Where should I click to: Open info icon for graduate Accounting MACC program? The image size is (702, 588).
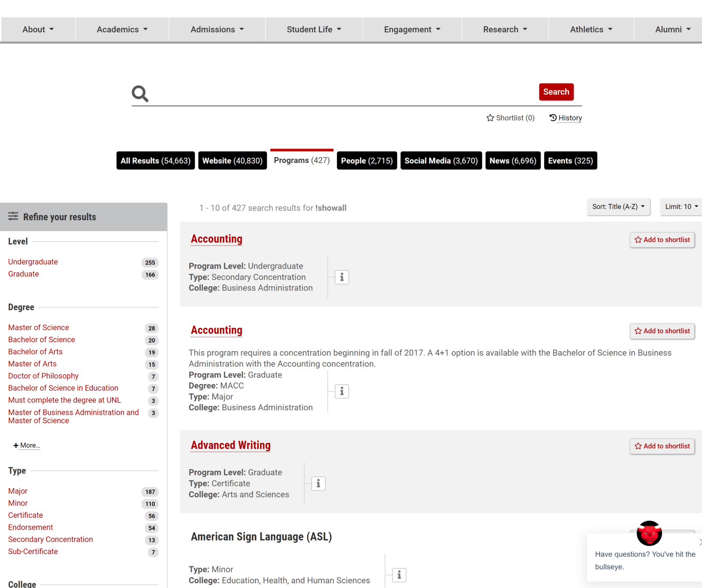pos(342,391)
